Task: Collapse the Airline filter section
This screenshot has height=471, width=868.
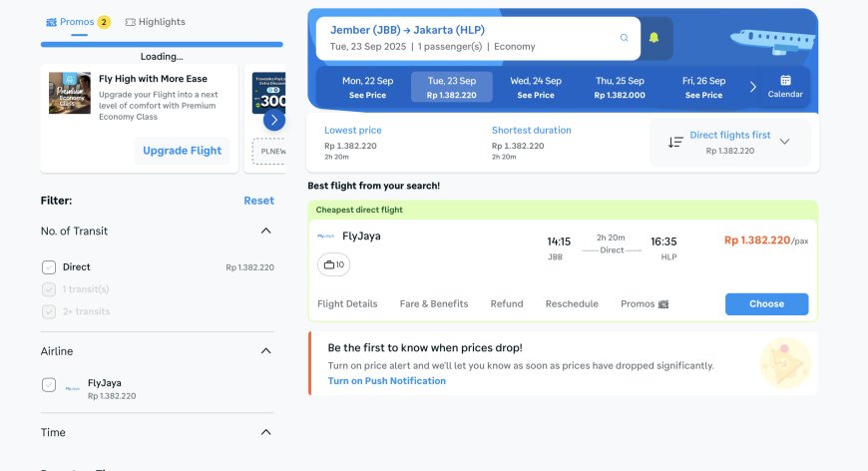Action: 265,351
